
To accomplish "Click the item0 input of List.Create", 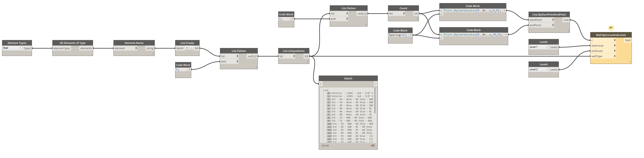I will click(180, 48).
